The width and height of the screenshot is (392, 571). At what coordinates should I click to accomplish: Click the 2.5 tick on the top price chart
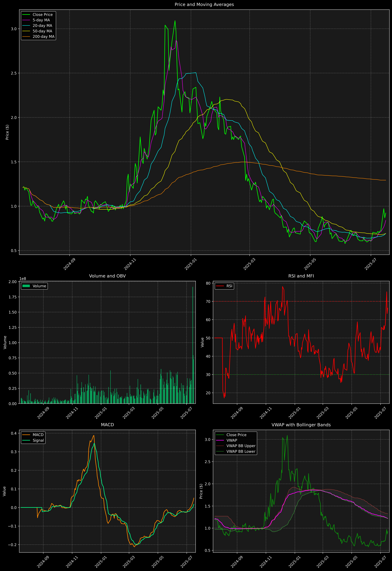pos(14,73)
